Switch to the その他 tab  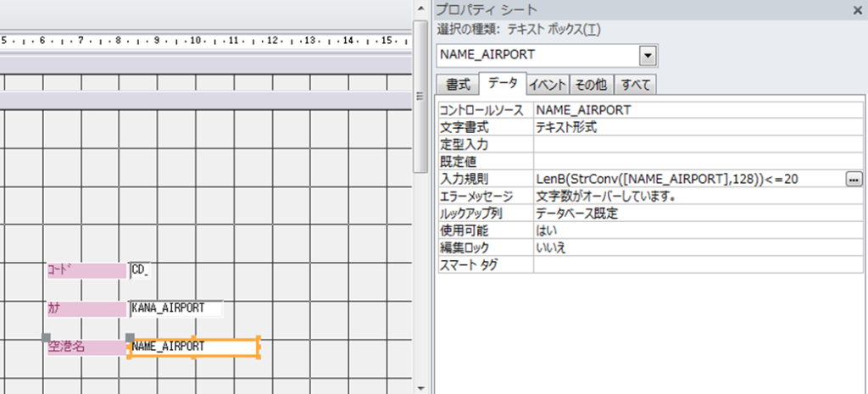(x=591, y=85)
